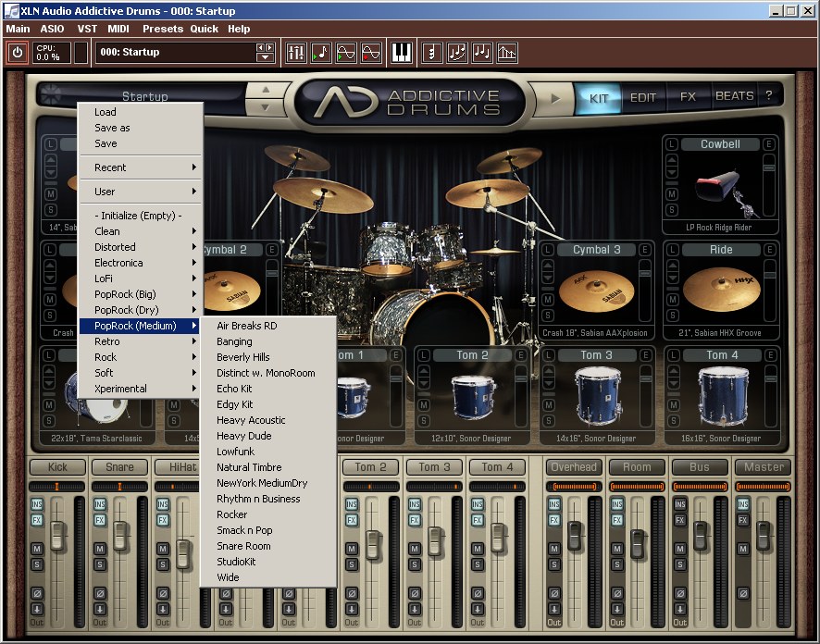
Task: Select the Heavy Acoustic preset
Action: (x=267, y=420)
